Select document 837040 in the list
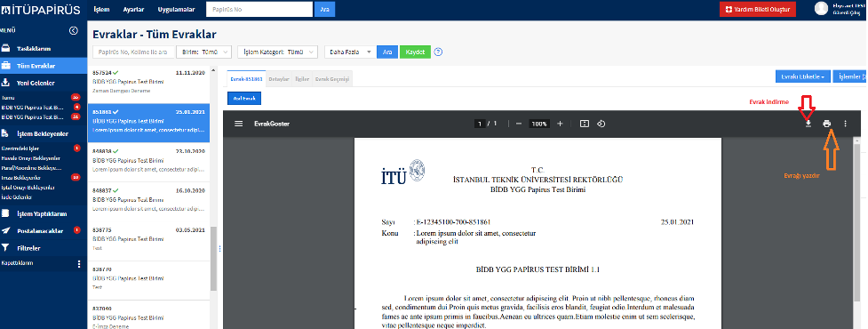 pos(148,316)
